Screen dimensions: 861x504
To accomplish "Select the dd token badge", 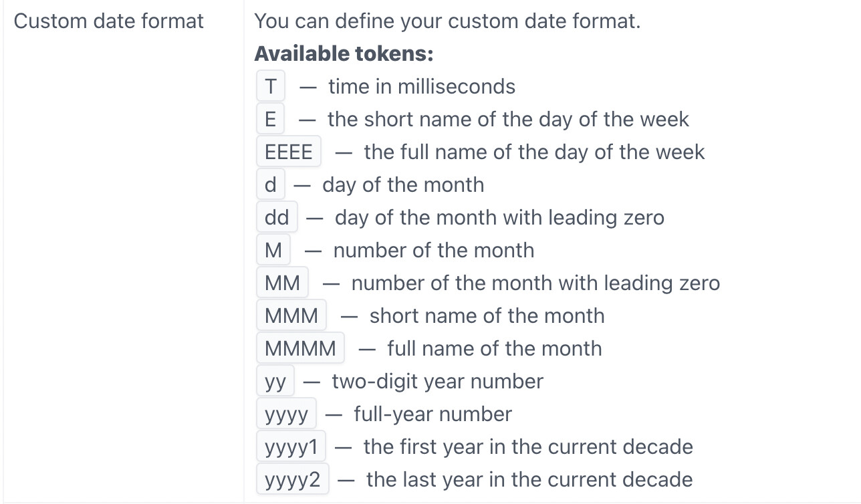I will click(276, 218).
